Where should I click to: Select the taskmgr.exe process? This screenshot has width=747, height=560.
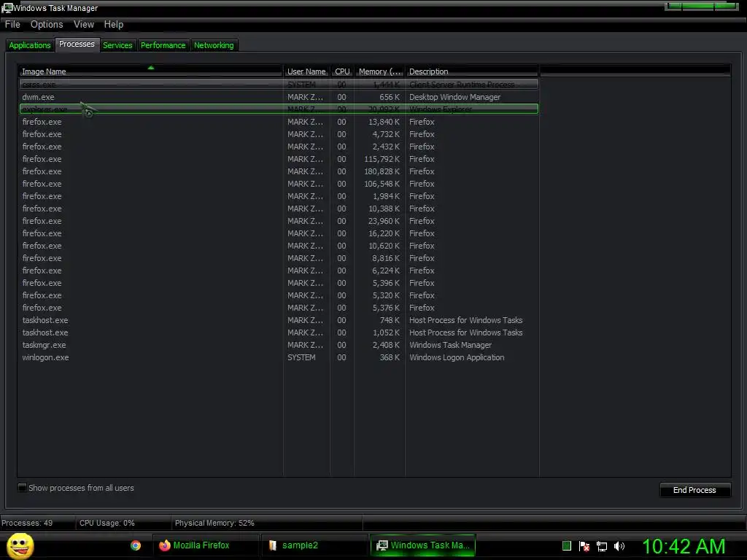[279, 345]
